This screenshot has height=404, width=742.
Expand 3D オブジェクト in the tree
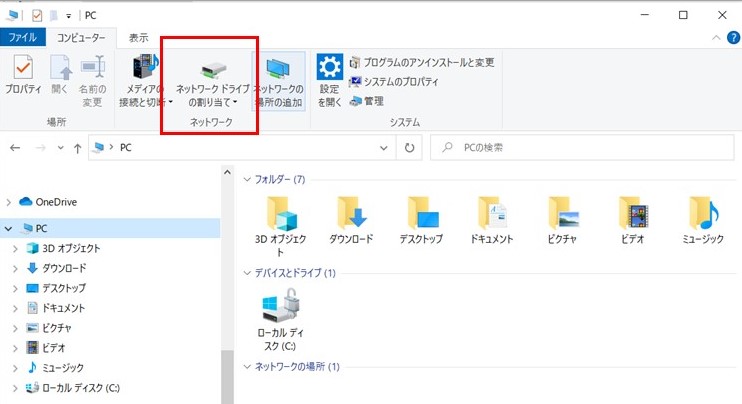point(15,249)
